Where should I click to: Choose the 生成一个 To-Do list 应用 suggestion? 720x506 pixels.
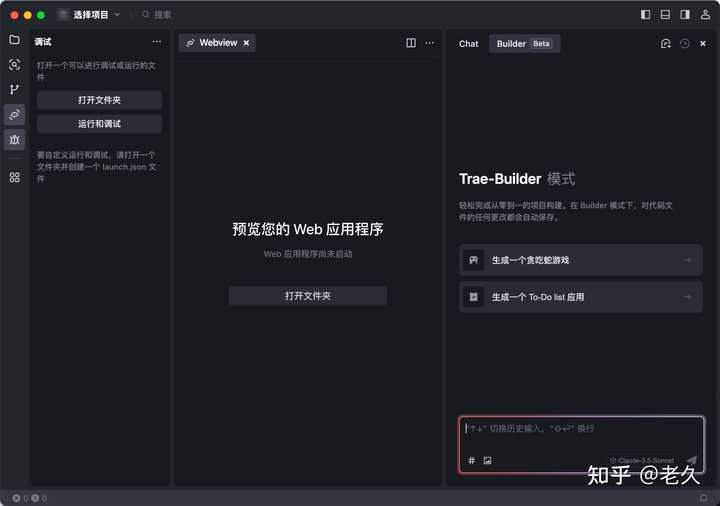point(580,297)
